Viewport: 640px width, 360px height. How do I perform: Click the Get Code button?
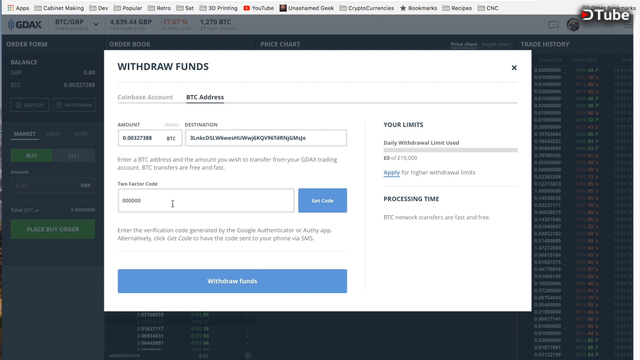pyautogui.click(x=322, y=200)
